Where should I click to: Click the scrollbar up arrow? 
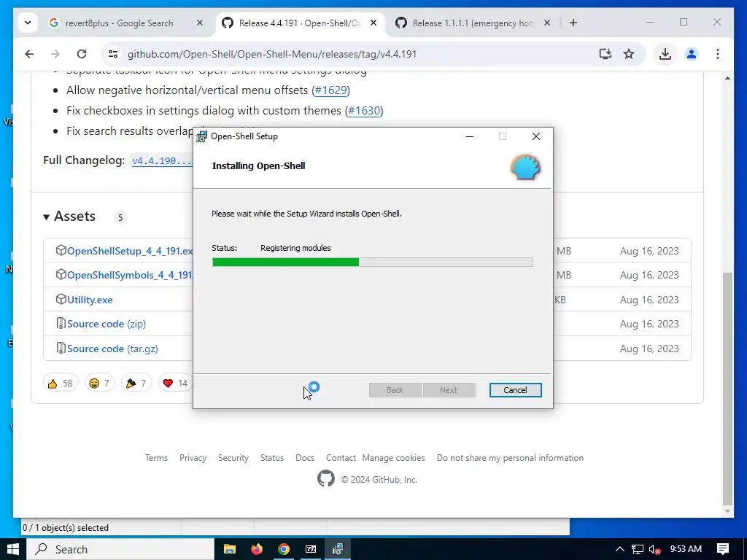coord(727,78)
